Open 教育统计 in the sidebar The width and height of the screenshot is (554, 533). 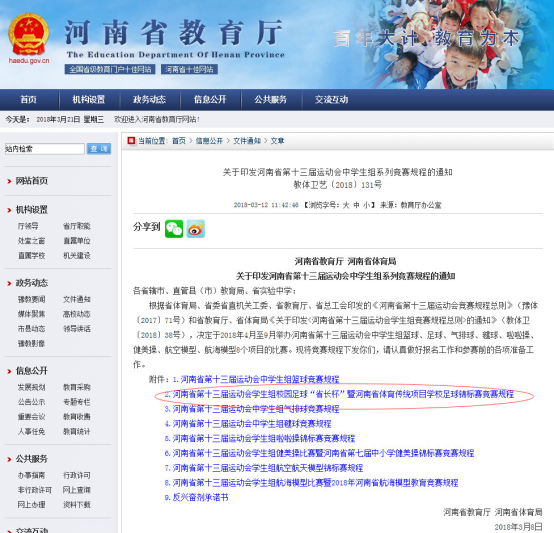click(x=77, y=431)
